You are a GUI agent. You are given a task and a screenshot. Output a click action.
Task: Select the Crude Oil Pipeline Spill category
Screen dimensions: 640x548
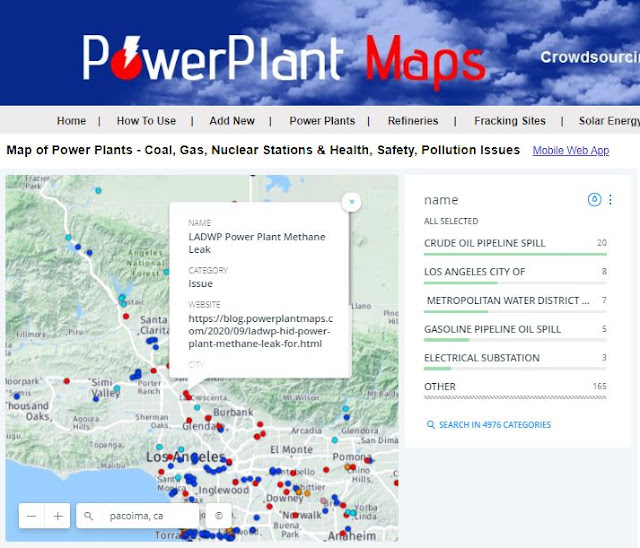[515, 244]
